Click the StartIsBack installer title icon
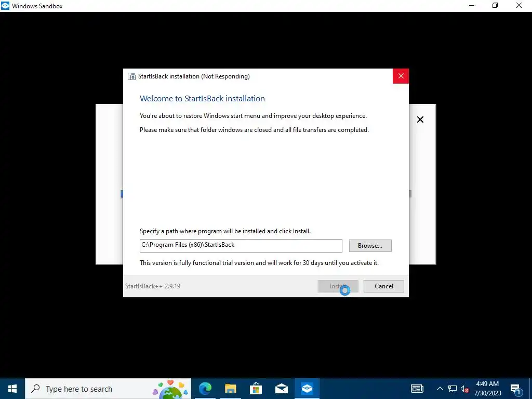532x399 pixels. click(131, 76)
